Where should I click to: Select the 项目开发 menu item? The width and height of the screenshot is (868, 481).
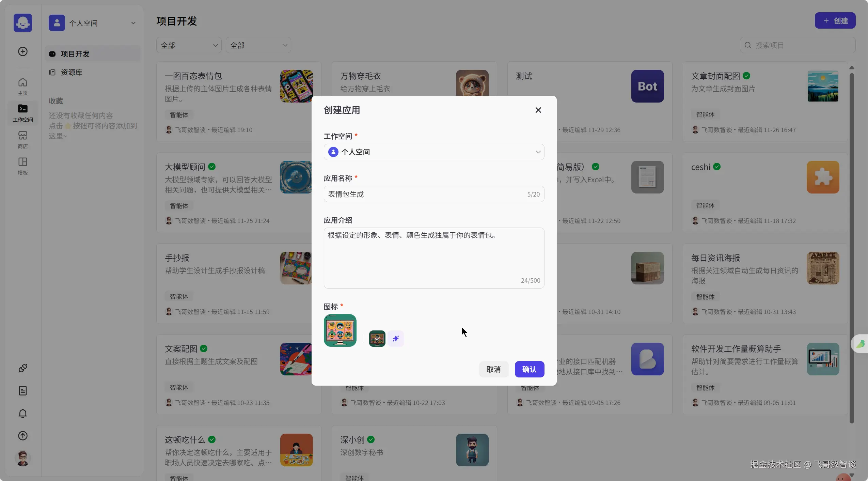75,54
